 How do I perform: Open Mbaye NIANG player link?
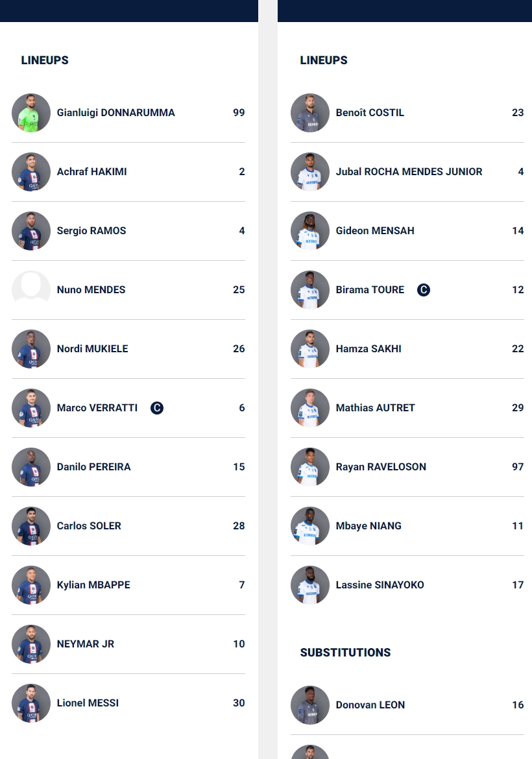tap(369, 525)
